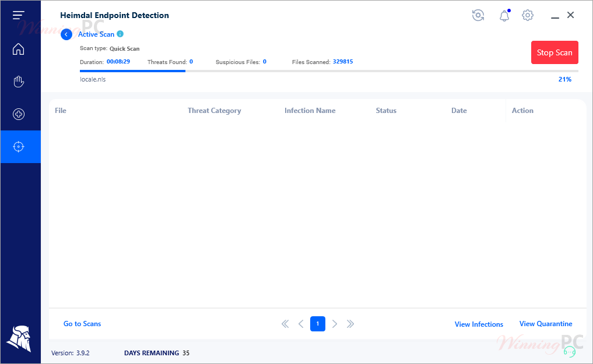Open the support headset chat icon
The width and height of the screenshot is (593, 364).
[x=570, y=352]
